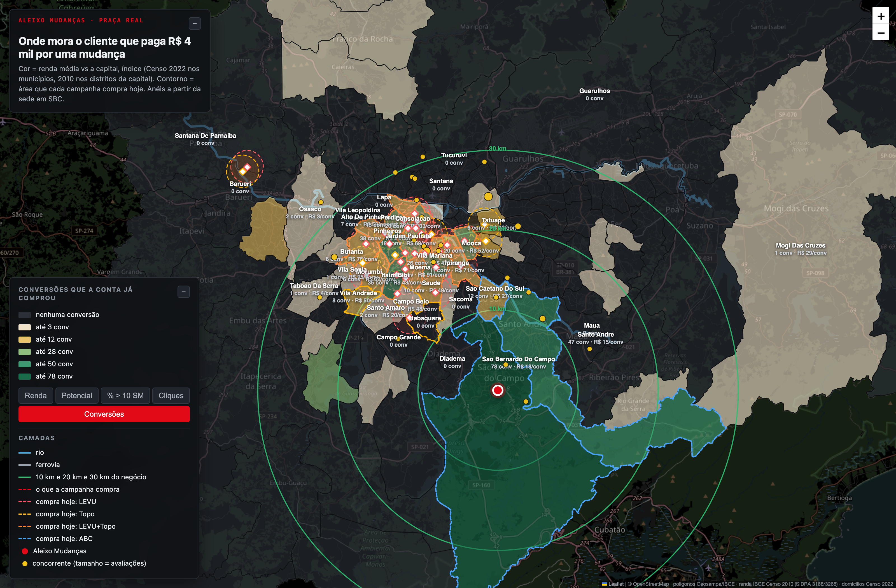Screen dimensions: 896x588
Task: Select the white diamond marker above Barueri
Action: (247, 167)
